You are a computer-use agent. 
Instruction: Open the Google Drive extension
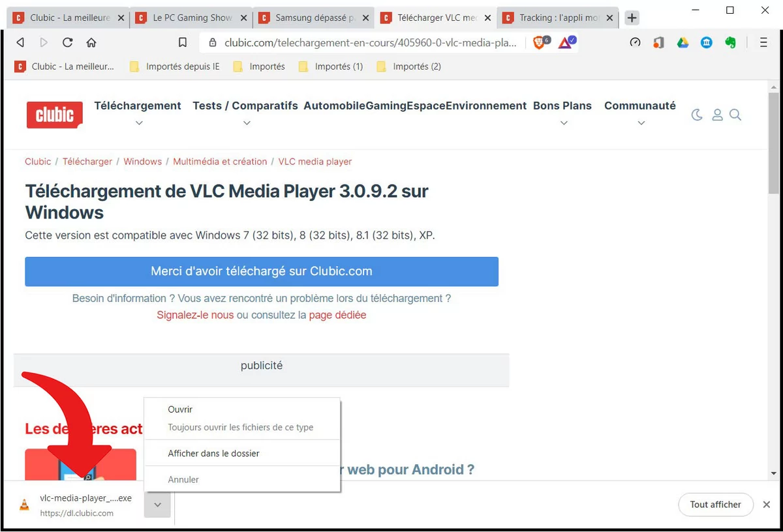683,42
